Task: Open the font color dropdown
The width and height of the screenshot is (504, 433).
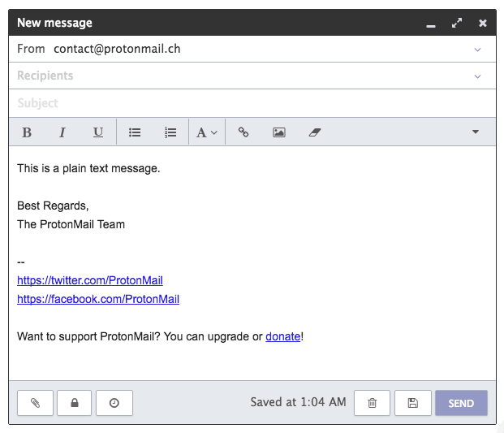Action: click(207, 132)
